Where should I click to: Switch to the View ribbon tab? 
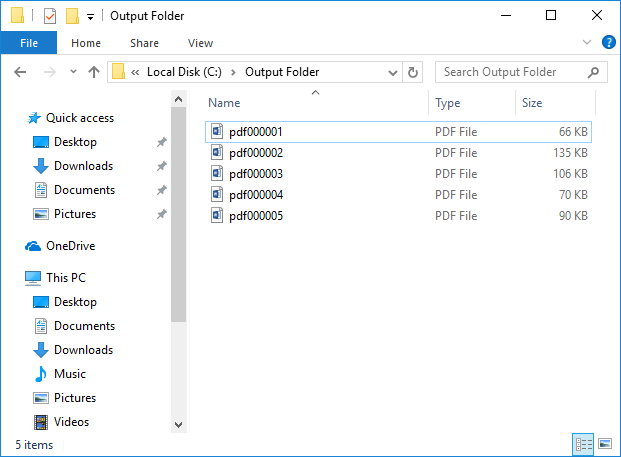pyautogui.click(x=200, y=43)
